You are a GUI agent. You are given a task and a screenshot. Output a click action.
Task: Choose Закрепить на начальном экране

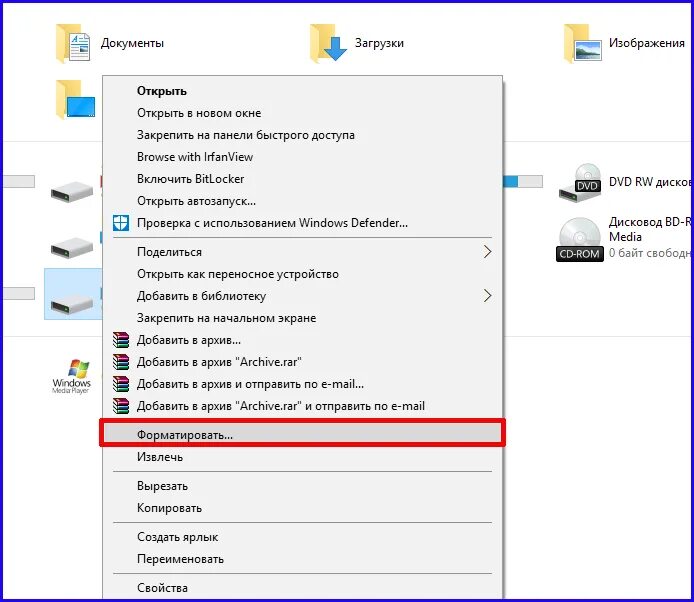click(x=303, y=318)
